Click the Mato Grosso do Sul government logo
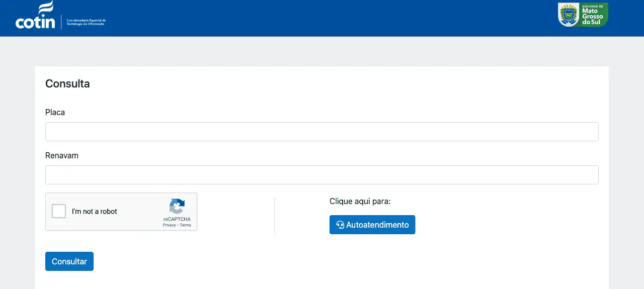The width and height of the screenshot is (644, 289). (583, 15)
